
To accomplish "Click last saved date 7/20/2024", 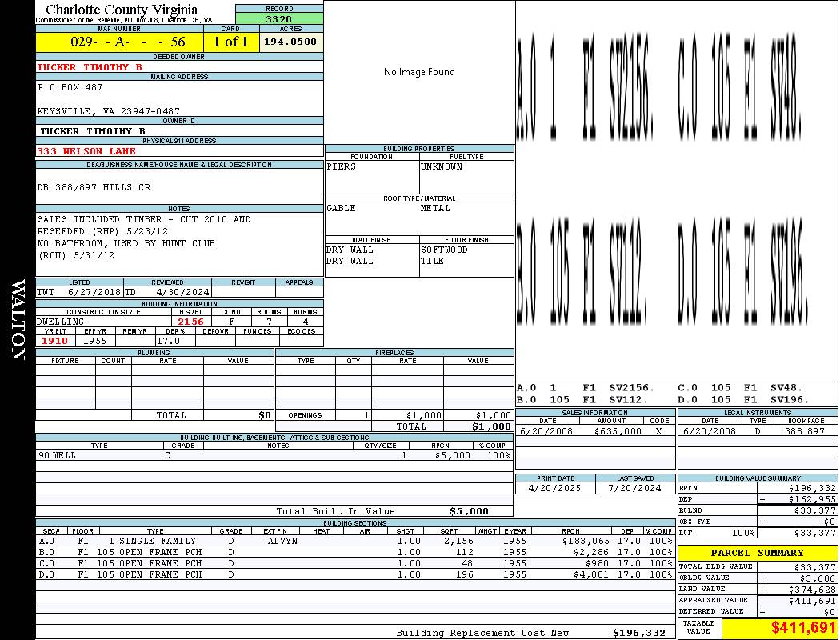I will pyautogui.click(x=635, y=489).
